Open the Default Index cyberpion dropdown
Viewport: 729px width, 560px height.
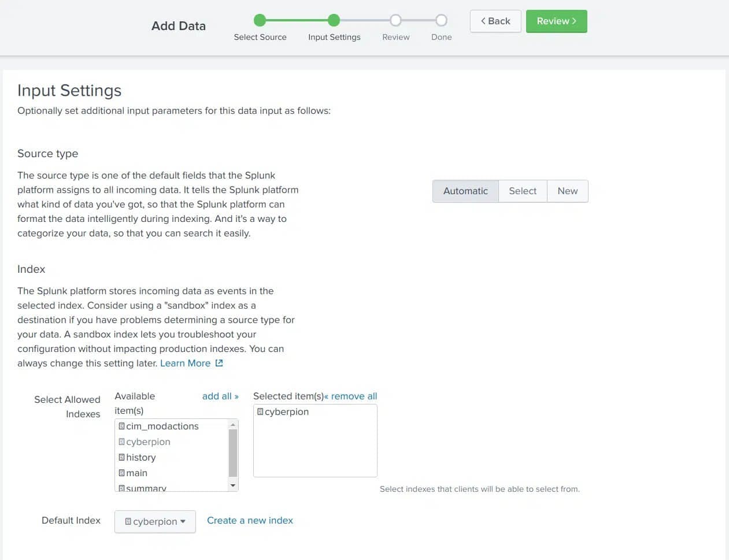155,521
